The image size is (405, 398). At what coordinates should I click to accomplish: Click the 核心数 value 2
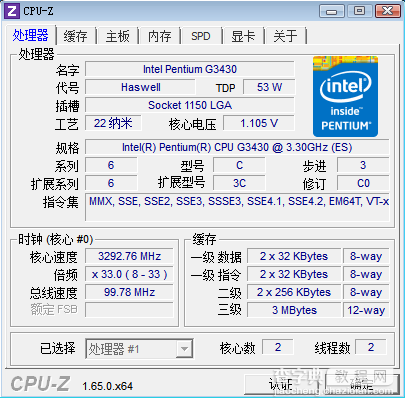[278, 347]
